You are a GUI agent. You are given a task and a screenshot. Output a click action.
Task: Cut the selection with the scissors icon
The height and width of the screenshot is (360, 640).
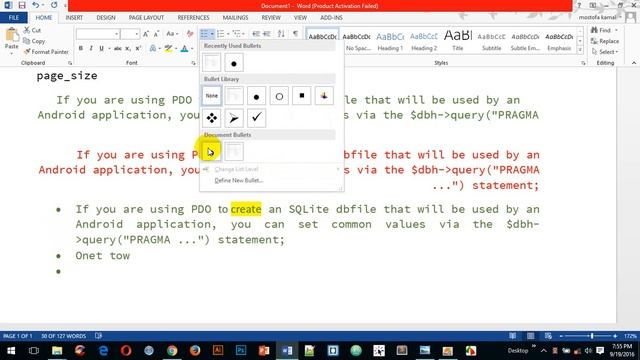(x=32, y=30)
